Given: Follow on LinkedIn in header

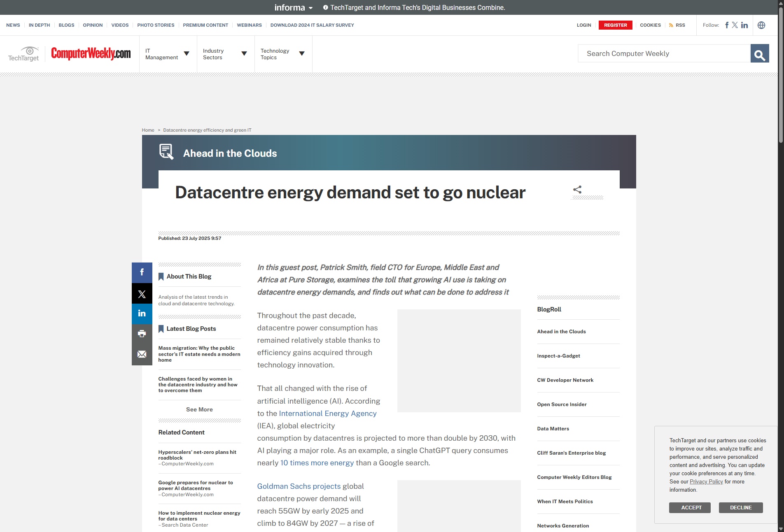Looking at the screenshot, I should (744, 25).
